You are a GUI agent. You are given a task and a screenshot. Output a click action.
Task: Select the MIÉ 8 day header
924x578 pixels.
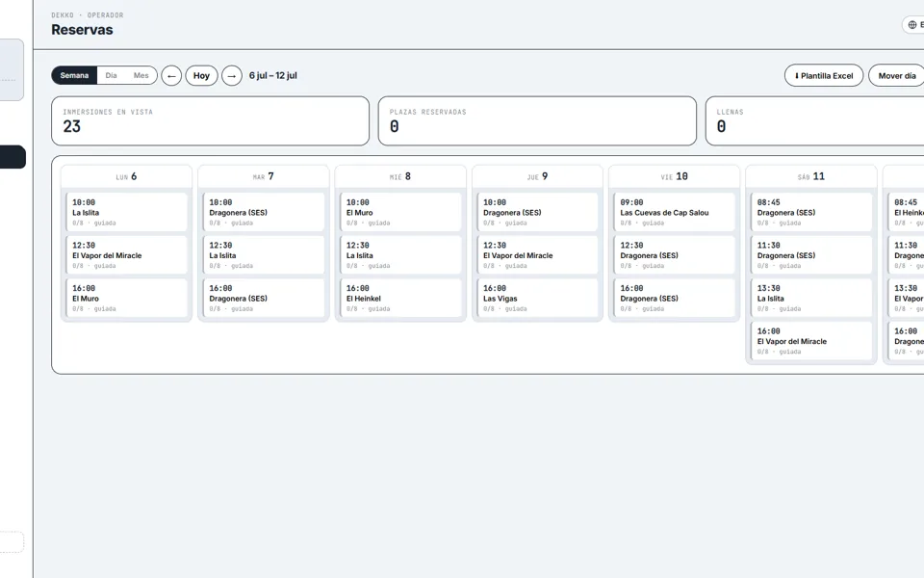pos(400,176)
